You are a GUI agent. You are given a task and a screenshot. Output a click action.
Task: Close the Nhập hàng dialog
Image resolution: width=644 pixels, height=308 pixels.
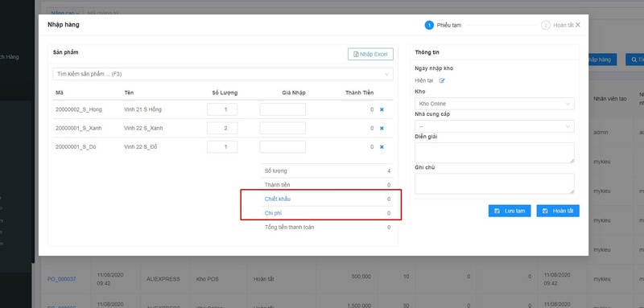(578, 25)
